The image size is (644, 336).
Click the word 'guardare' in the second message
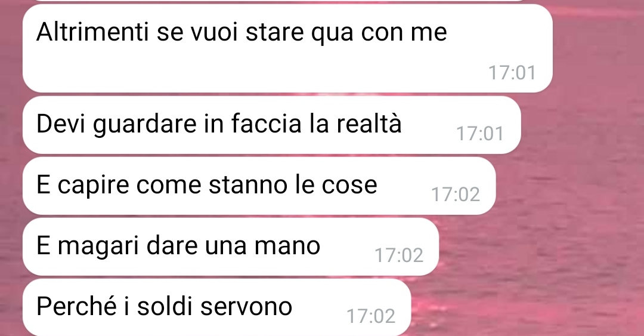click(x=144, y=125)
